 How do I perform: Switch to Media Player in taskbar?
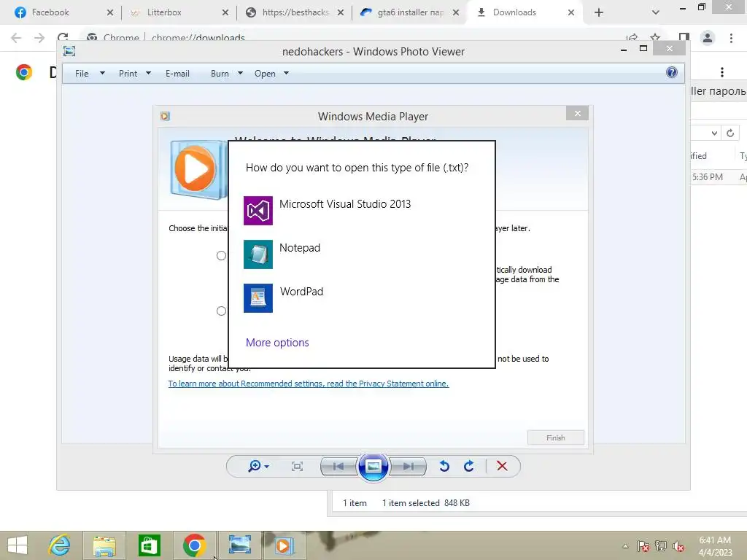285,545
